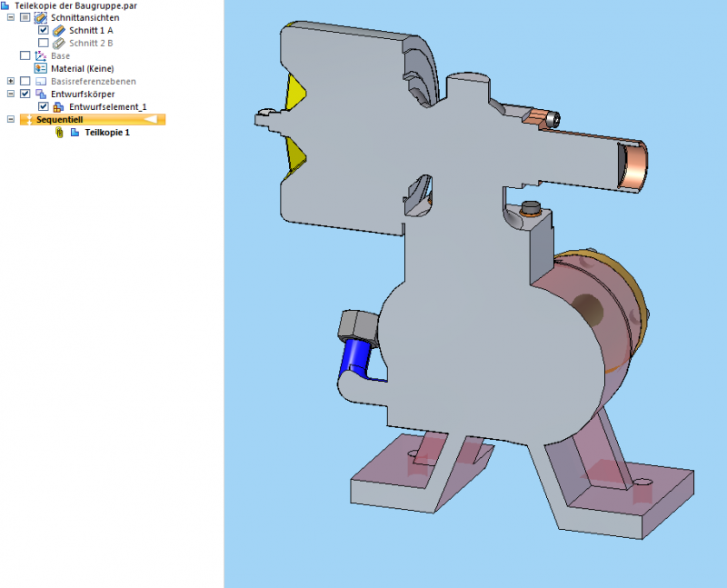Toggle the Entwurfskörper visibility checkbox
This screenshot has width=727, height=588.
(x=26, y=93)
